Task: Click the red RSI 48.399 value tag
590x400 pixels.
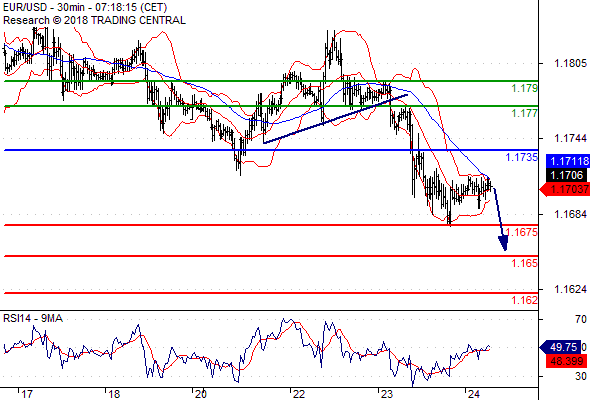Action: (x=566, y=361)
